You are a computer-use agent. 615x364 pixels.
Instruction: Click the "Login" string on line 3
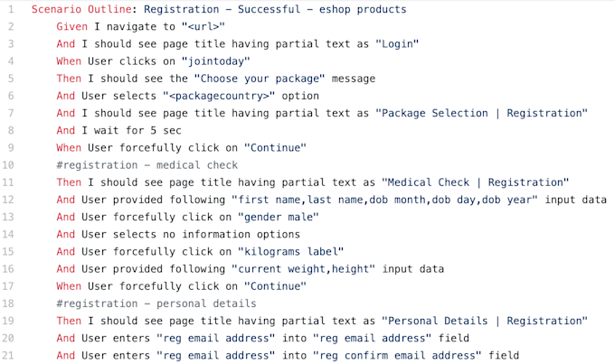(397, 44)
